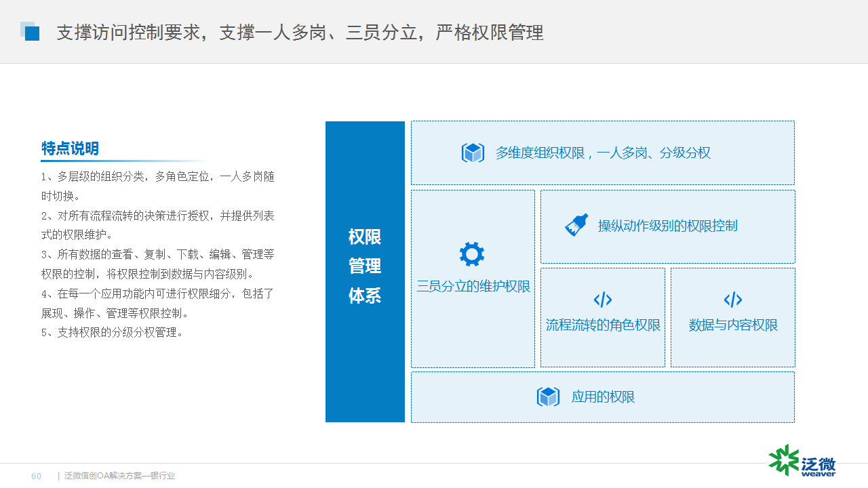Screen dimensions: 868x488
Task: Select the 数据与内容权限 label
Action: click(x=733, y=325)
